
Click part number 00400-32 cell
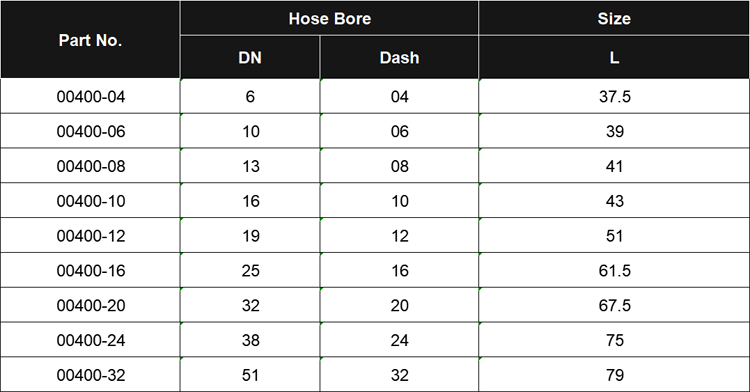(90, 375)
